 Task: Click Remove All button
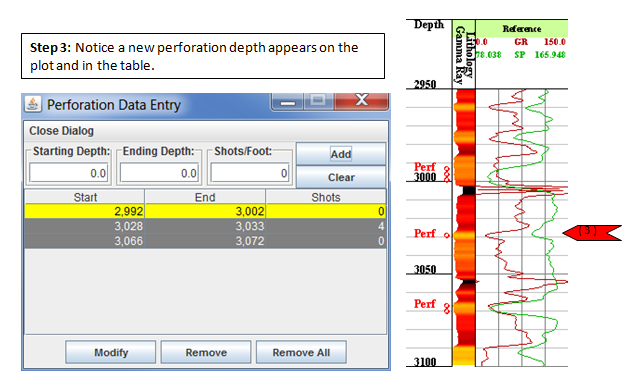(301, 352)
